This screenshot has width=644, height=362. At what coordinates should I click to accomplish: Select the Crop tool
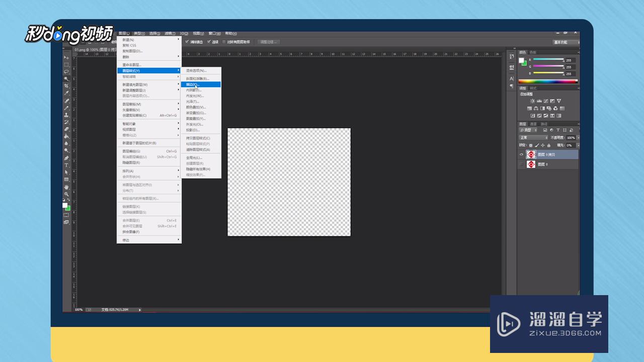66,86
